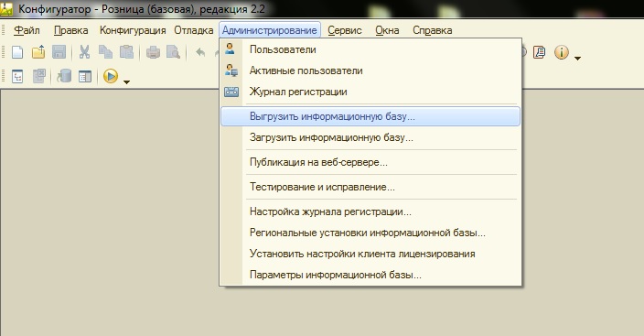Click the close configuration icon
The image size is (644, 336).
pos(39,77)
